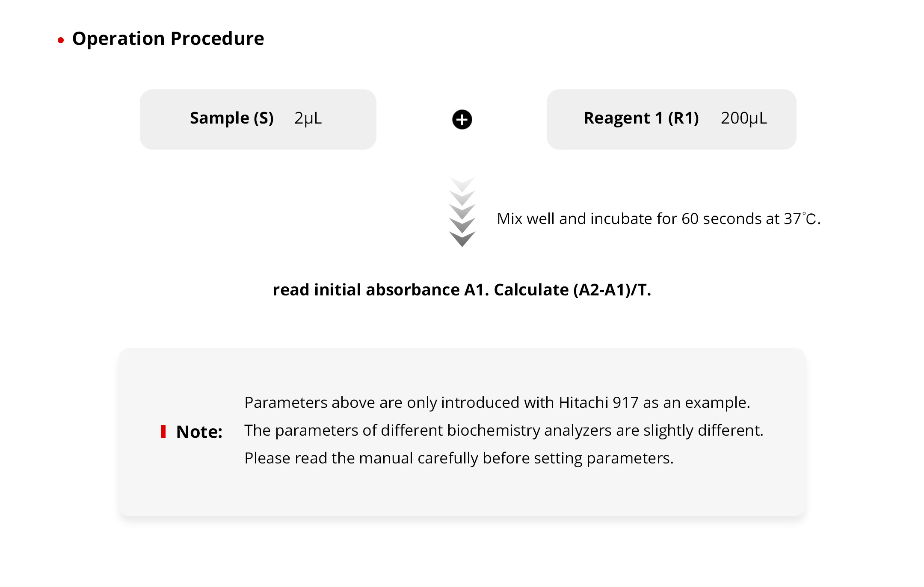This screenshot has width=924, height=587.
Task: Click the (A2-A1)/T formula
Action: (x=611, y=290)
